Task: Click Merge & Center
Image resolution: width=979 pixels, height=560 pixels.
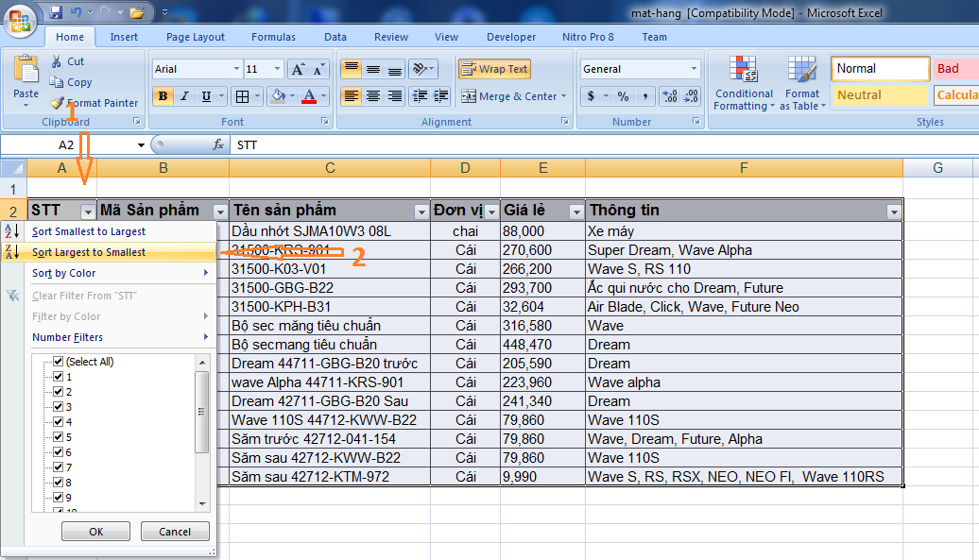Action: coord(511,96)
